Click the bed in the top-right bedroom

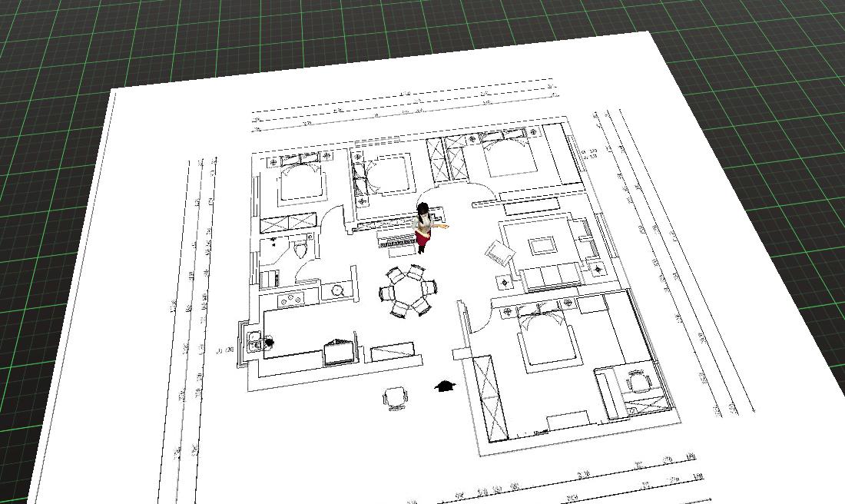(509, 159)
